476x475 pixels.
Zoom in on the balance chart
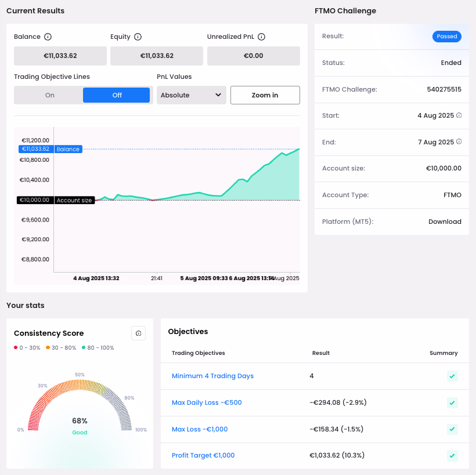[265, 95]
